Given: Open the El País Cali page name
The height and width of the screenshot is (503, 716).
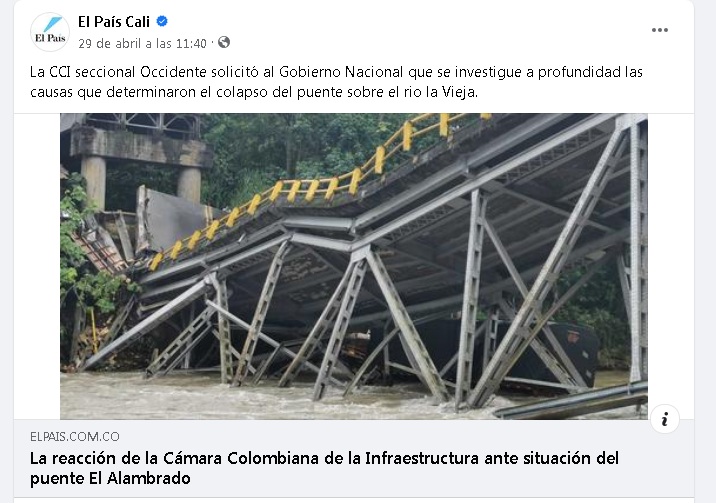Looking at the screenshot, I should [x=114, y=21].
